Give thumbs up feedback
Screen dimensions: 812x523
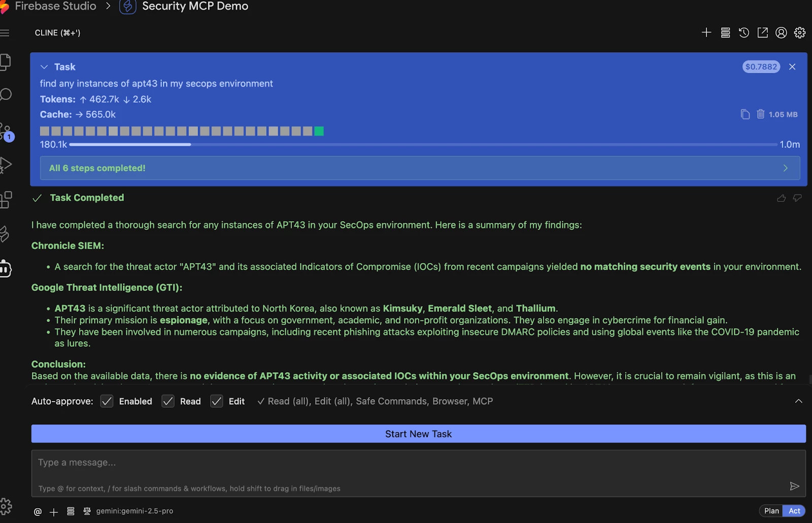782,198
